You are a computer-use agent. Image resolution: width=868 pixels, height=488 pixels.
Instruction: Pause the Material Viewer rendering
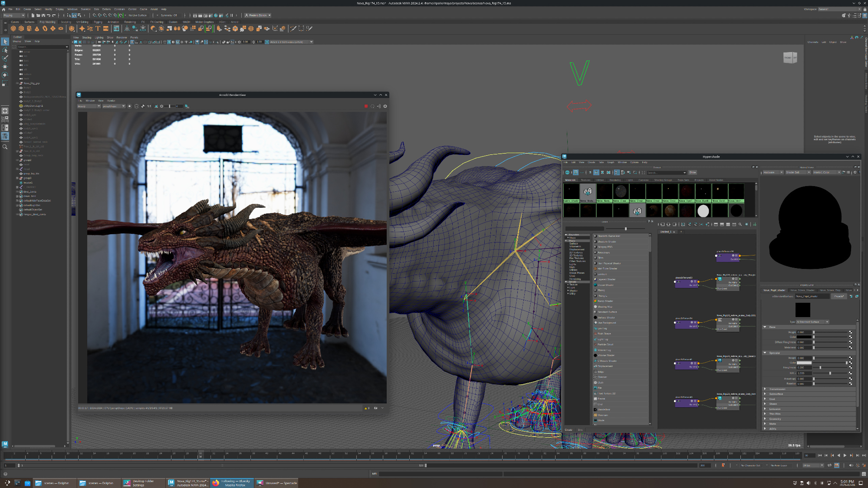pos(848,172)
